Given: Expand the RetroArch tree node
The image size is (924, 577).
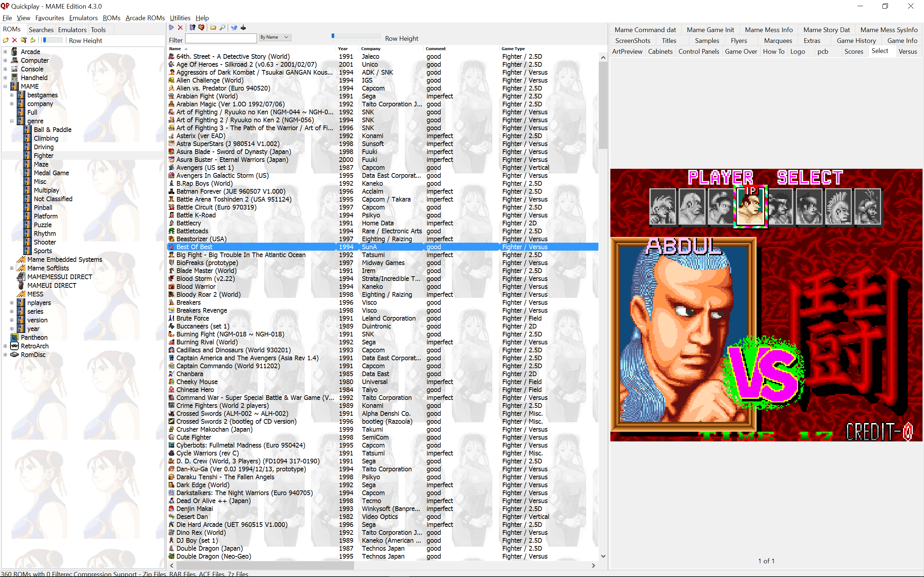Looking at the screenshot, I should pyautogui.click(x=5, y=346).
